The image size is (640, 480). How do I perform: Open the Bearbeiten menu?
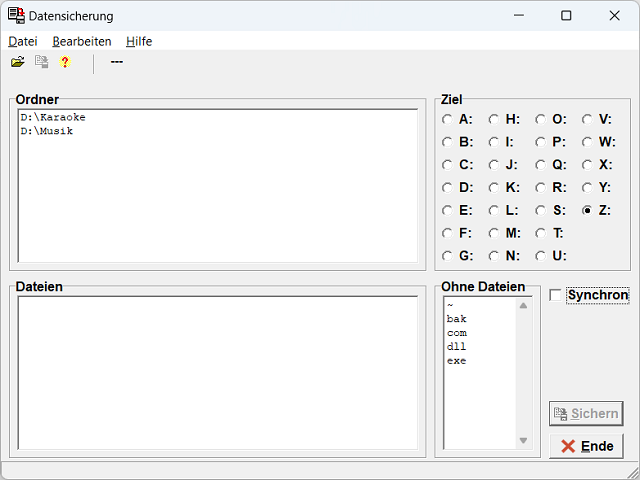tap(82, 41)
